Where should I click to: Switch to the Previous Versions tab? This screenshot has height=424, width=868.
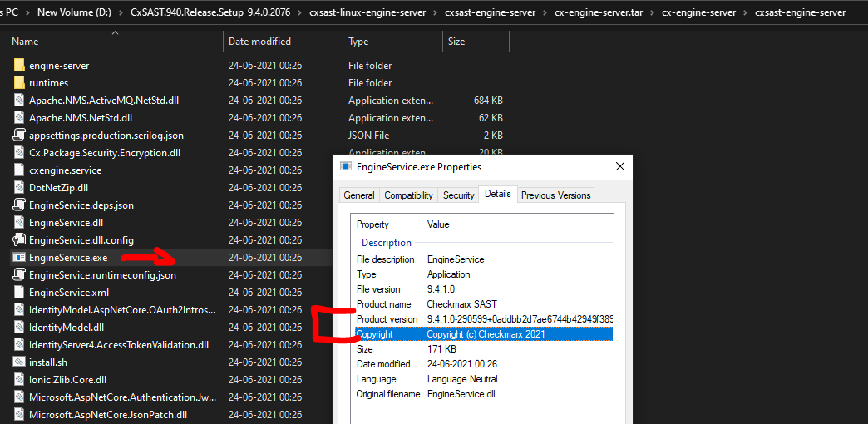pyautogui.click(x=555, y=195)
